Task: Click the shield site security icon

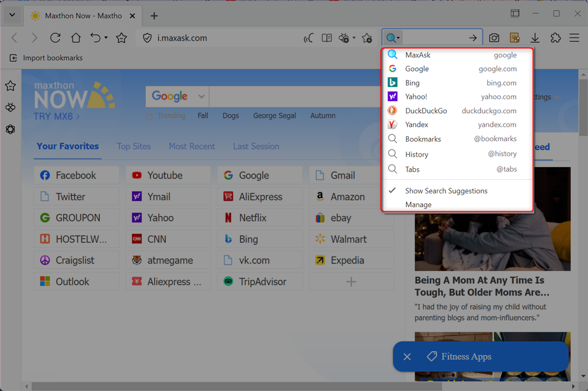Action: point(148,38)
